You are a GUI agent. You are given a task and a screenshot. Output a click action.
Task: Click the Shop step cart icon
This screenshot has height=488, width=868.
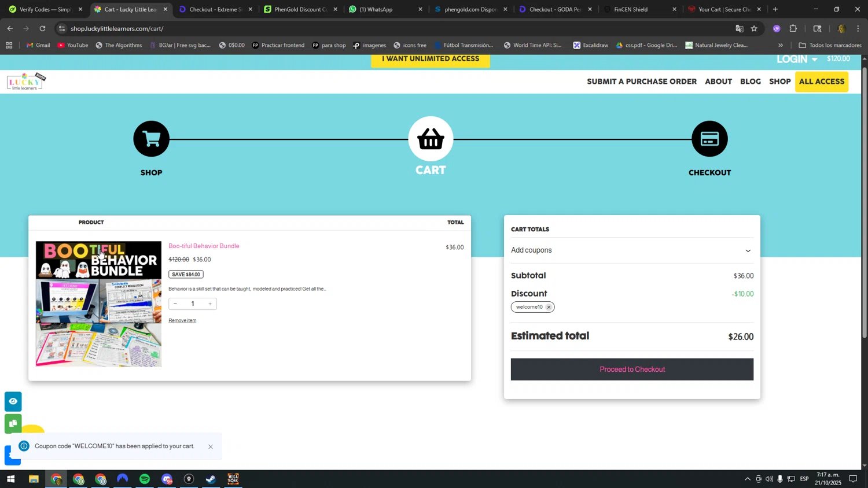click(152, 139)
